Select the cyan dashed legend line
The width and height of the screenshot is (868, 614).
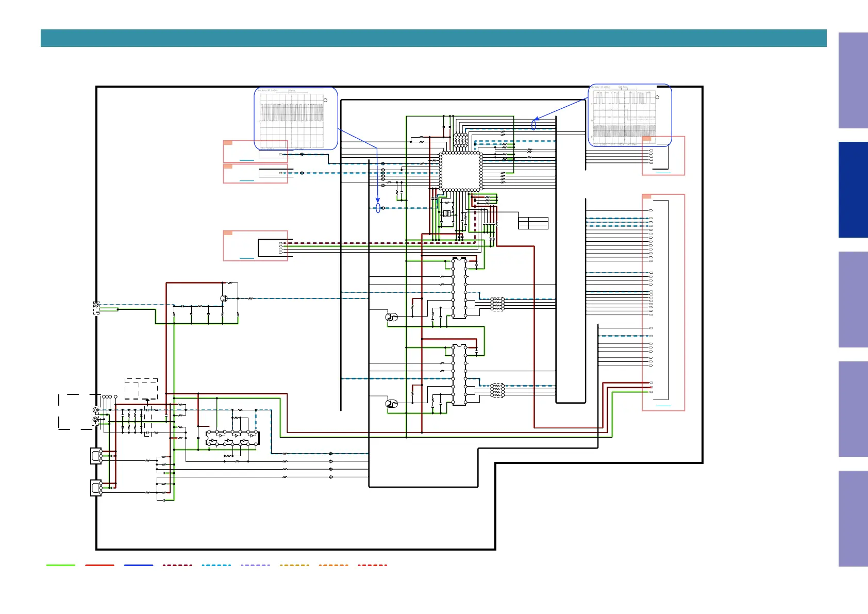pyautogui.click(x=216, y=565)
